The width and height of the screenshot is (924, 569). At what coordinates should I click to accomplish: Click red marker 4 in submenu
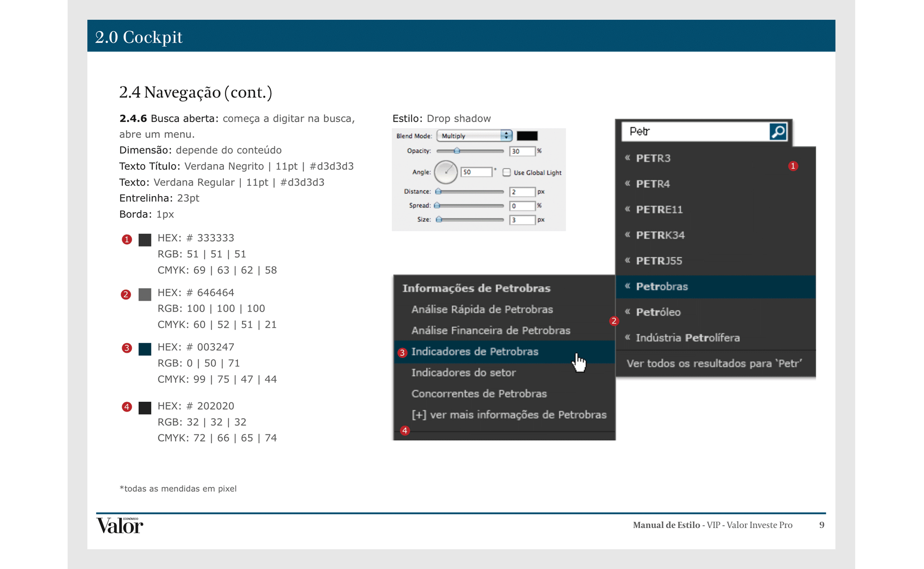pyautogui.click(x=405, y=430)
